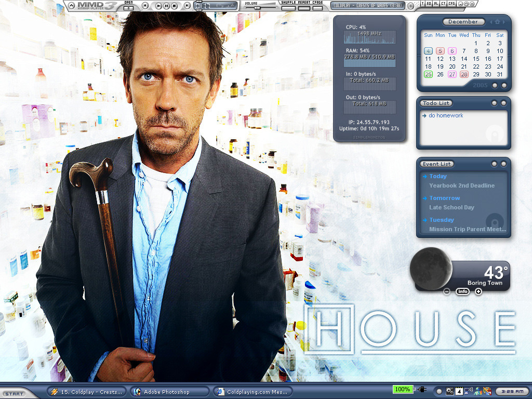Click the calendar home icon to return to today

pos(497,22)
